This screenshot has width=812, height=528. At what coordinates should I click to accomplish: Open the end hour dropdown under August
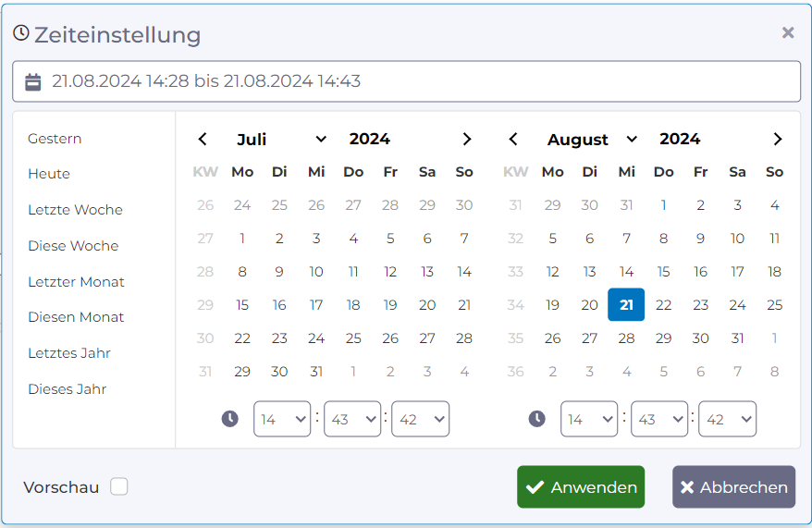[589, 419]
